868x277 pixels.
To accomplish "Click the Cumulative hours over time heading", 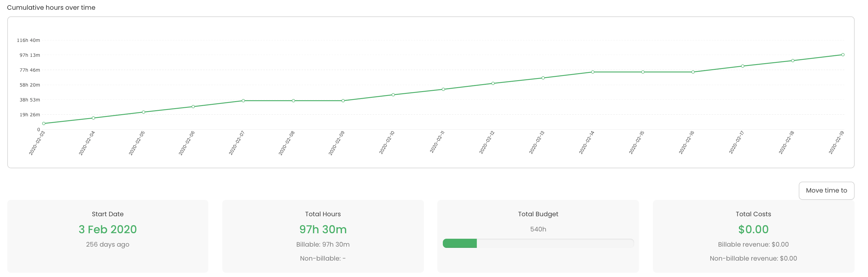I will pyautogui.click(x=51, y=7).
